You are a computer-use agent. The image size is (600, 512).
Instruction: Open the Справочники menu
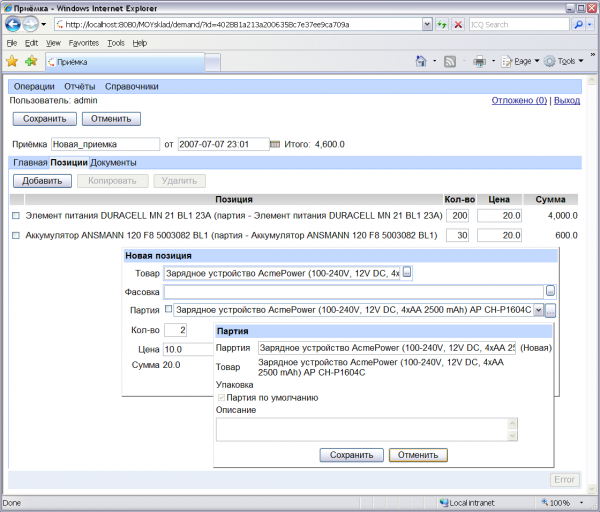tap(131, 87)
